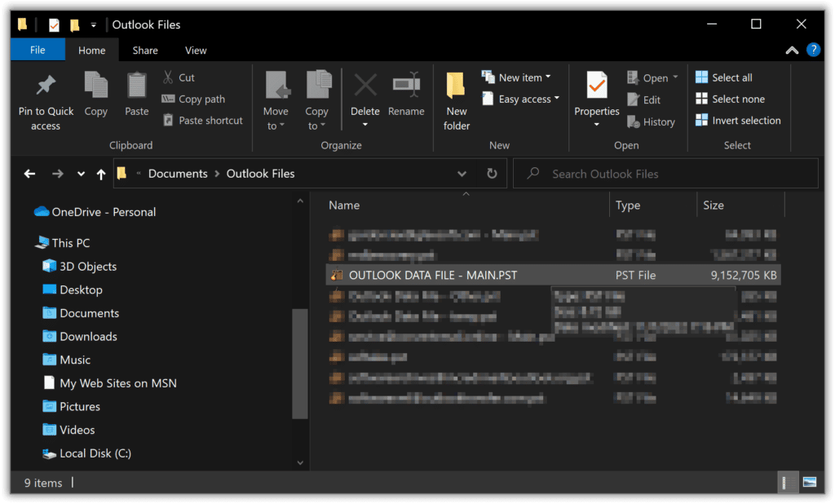The width and height of the screenshot is (835, 504).
Task: Refresh the Outlook Files folder view
Action: (492, 174)
